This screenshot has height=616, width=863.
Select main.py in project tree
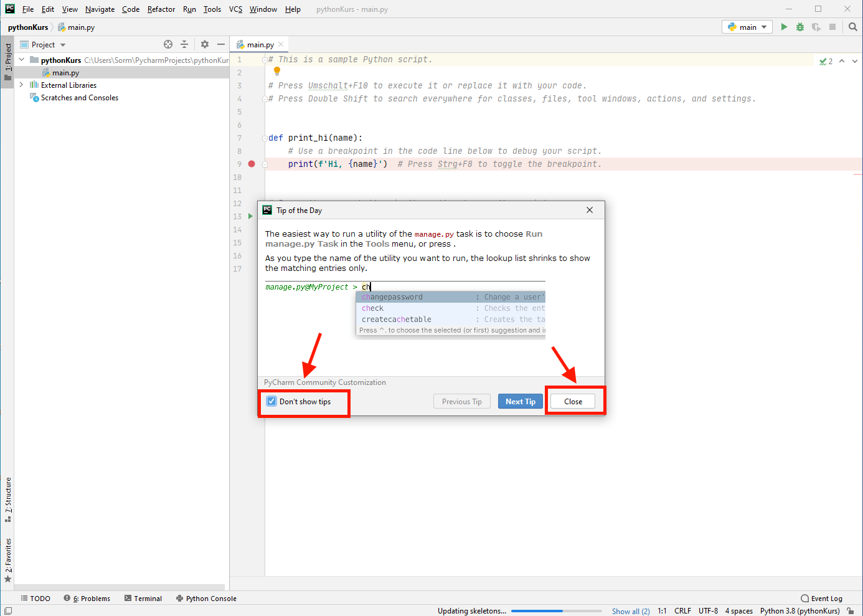click(x=122, y=72)
